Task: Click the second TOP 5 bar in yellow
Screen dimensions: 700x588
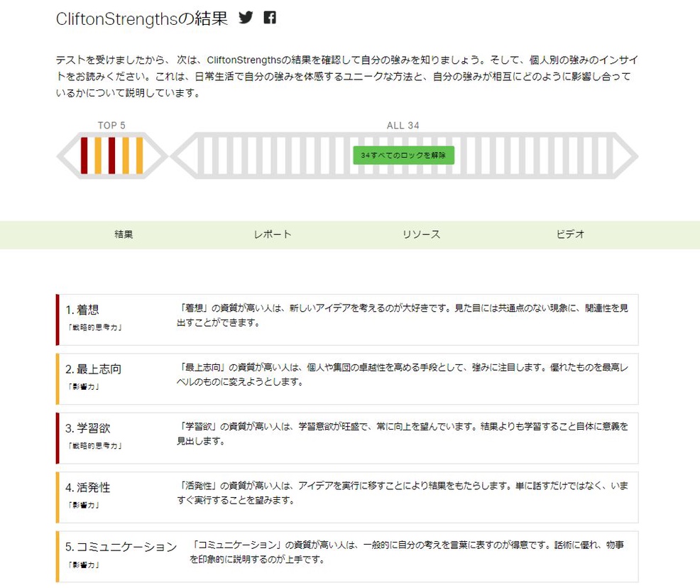Action: point(98,156)
